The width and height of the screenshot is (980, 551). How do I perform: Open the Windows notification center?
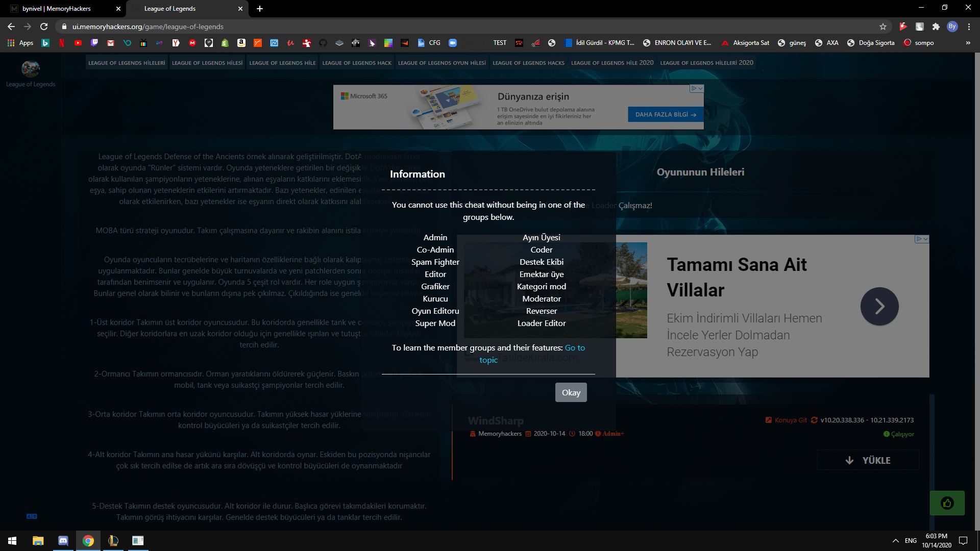963,541
